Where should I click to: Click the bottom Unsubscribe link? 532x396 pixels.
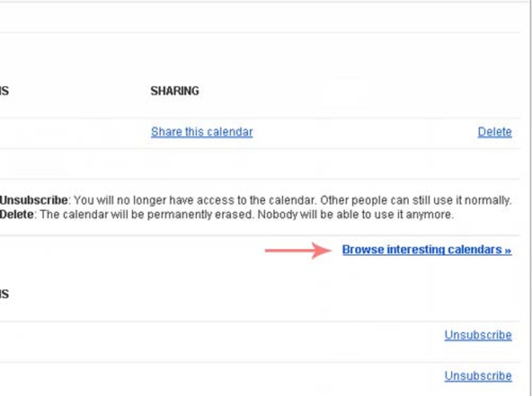click(x=478, y=376)
